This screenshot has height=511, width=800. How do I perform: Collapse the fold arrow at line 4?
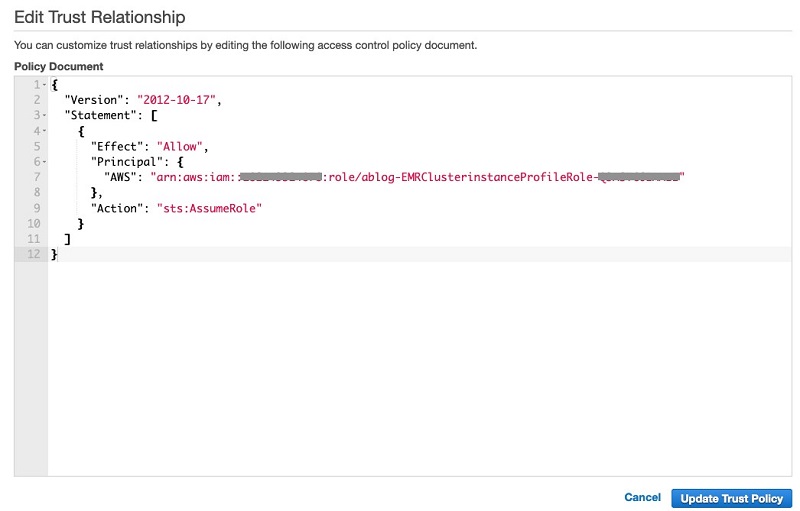[x=45, y=131]
